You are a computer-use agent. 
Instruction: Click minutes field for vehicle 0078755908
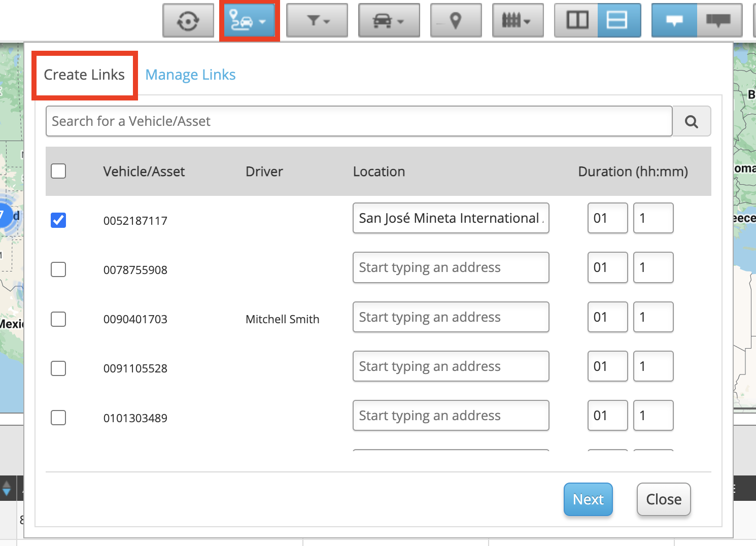click(x=654, y=267)
